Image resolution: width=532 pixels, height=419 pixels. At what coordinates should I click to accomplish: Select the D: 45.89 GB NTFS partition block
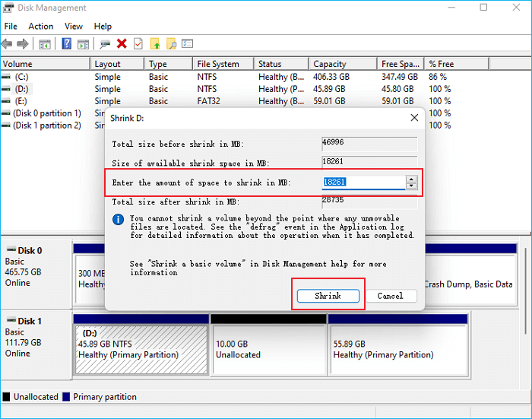pyautogui.click(x=141, y=350)
